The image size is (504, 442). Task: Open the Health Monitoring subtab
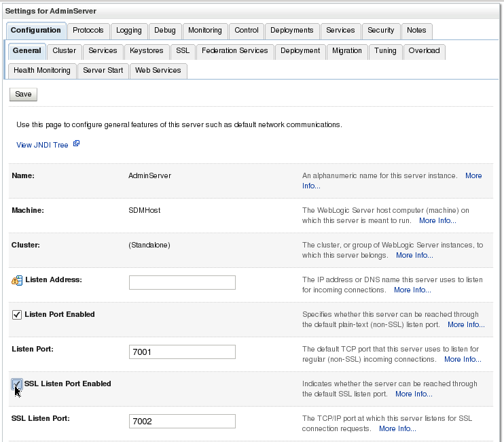click(x=42, y=71)
